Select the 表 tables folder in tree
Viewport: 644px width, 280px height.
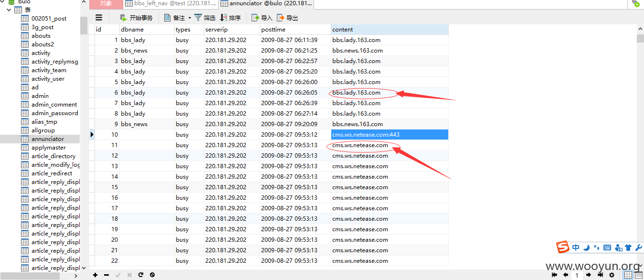point(23,10)
